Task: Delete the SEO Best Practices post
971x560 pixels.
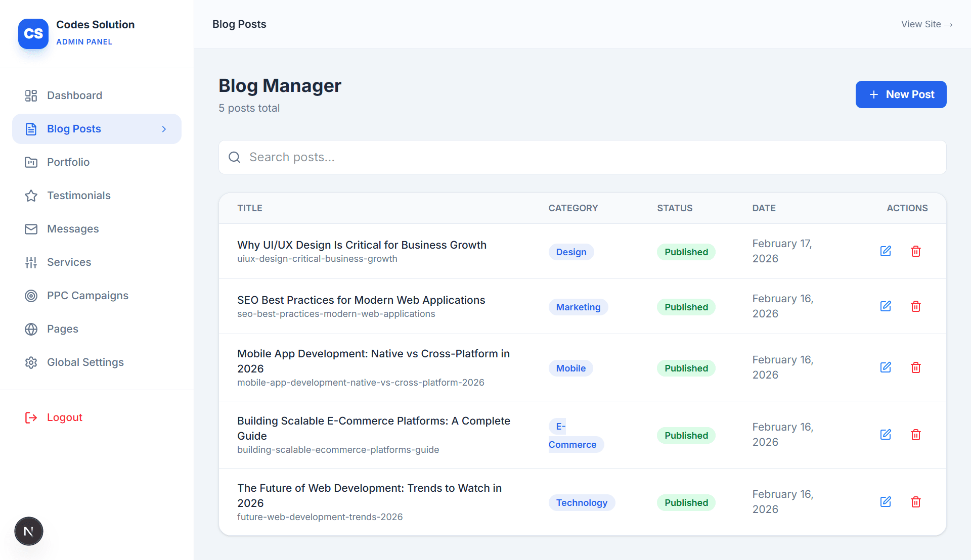Action: tap(916, 306)
